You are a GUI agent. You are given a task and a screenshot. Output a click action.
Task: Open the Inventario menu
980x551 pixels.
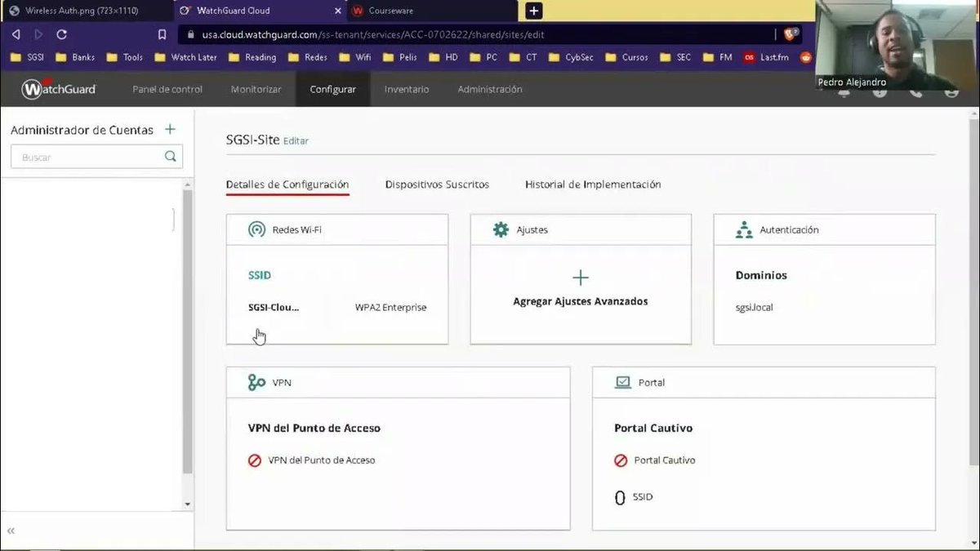[x=407, y=89]
